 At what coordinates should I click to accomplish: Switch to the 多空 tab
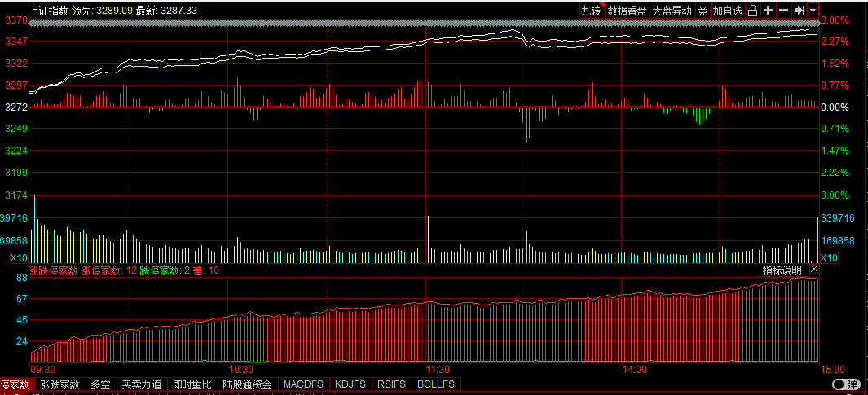[101, 384]
